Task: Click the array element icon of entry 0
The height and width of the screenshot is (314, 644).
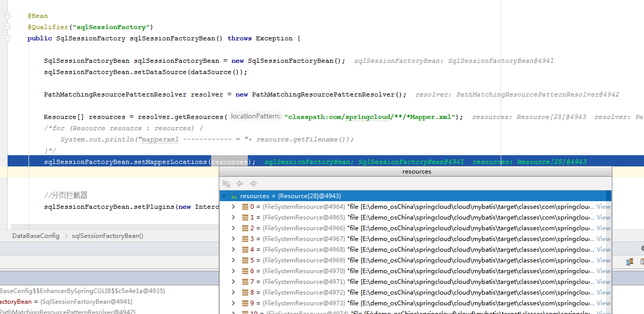Action: tap(245, 207)
